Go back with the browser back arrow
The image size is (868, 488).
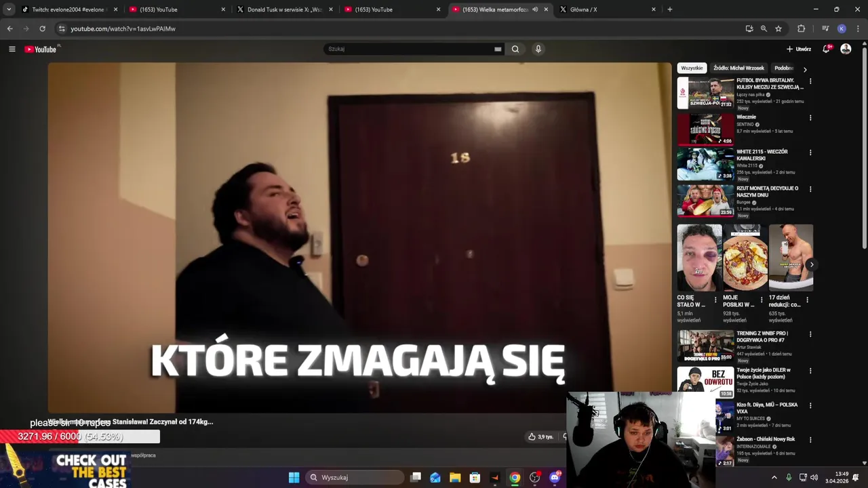click(9, 28)
